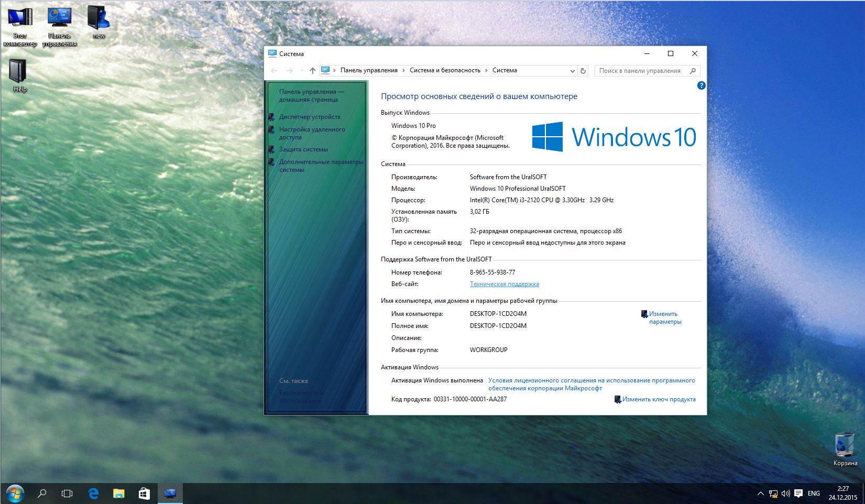Click Изменить параметры link
The height and width of the screenshot is (504, 865).
point(665,317)
